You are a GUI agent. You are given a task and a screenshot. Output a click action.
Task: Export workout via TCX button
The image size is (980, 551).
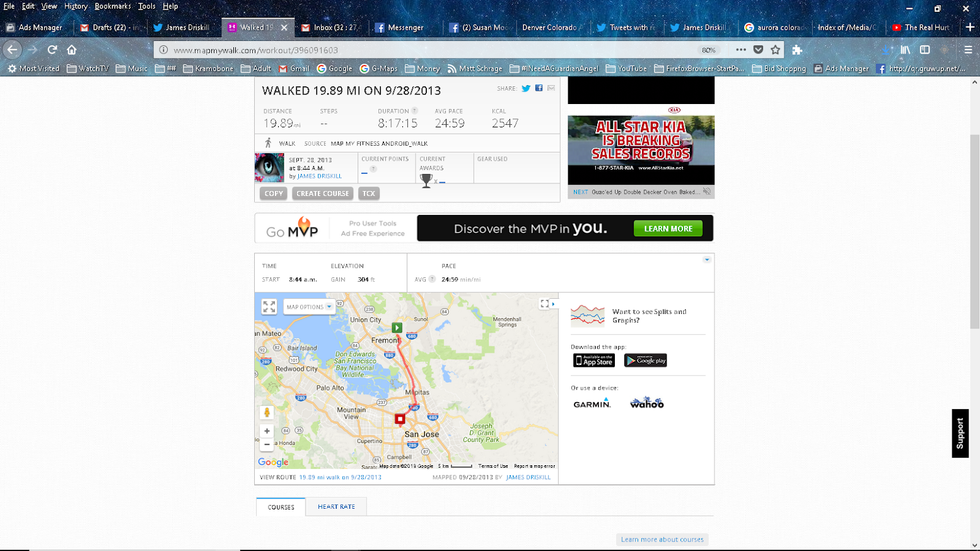tap(369, 194)
